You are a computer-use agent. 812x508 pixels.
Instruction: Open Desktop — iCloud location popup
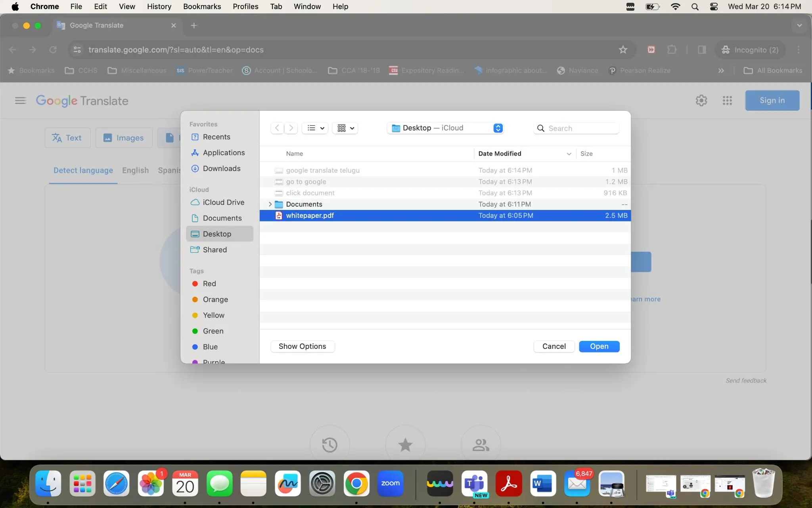446,128
